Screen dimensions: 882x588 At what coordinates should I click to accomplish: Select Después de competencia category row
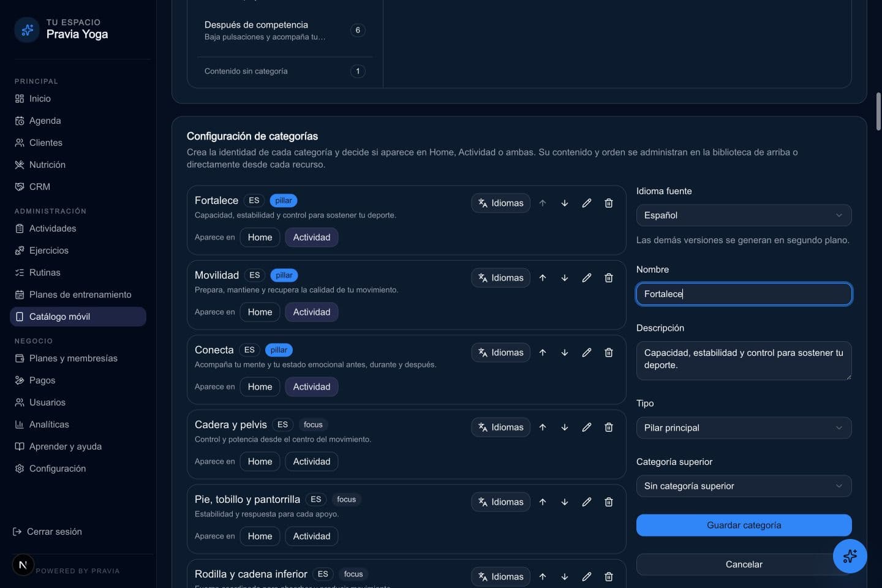pos(285,30)
